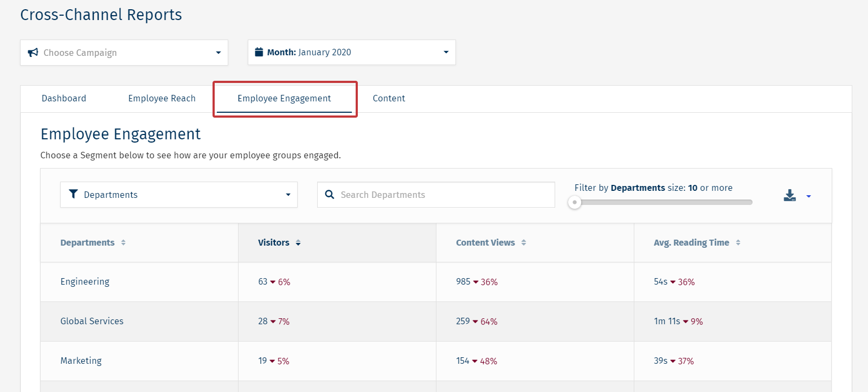
Task: Open the Month: January 2020 dropdown
Action: (x=351, y=53)
